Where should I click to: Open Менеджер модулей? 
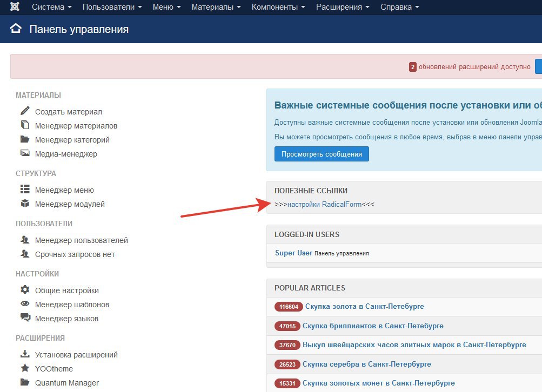click(70, 205)
